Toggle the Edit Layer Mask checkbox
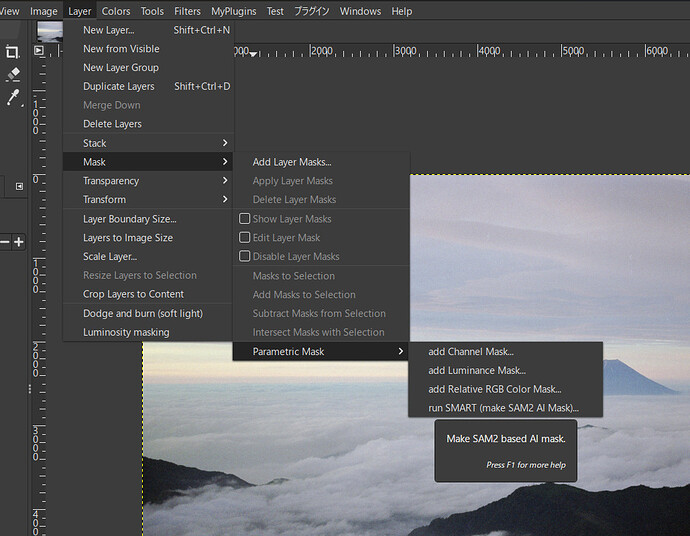690x536 pixels. [x=244, y=238]
